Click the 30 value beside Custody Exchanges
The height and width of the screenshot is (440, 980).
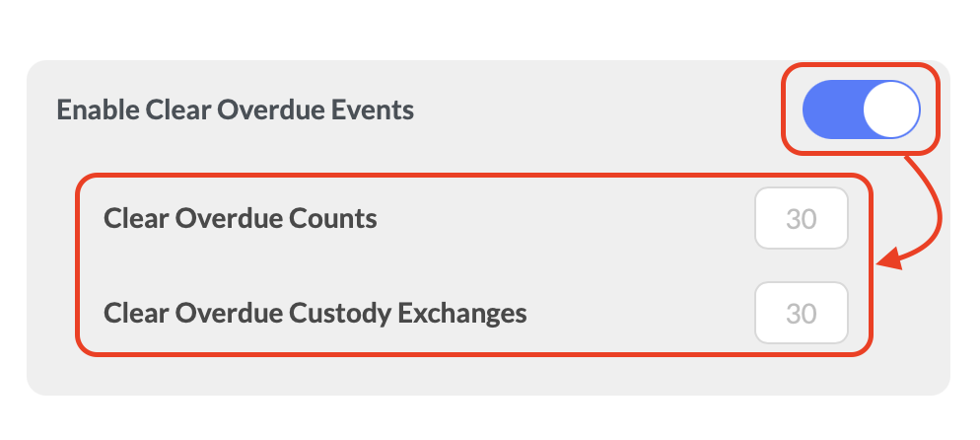point(801,314)
